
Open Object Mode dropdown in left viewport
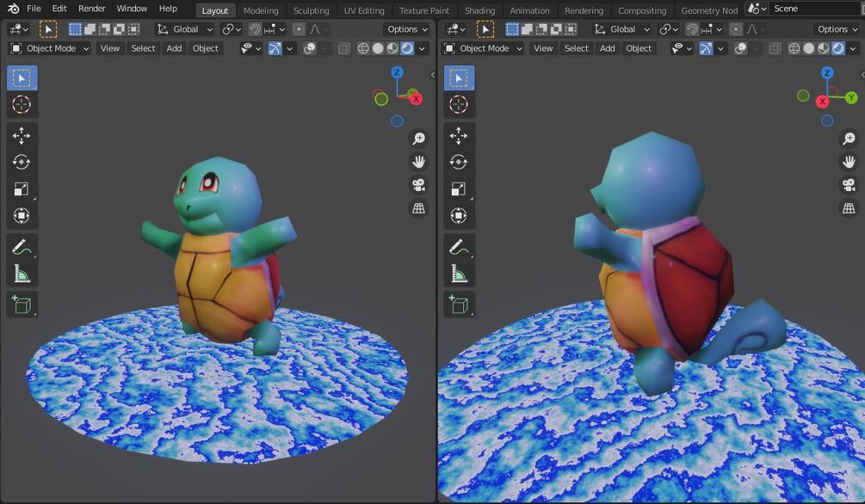point(50,48)
